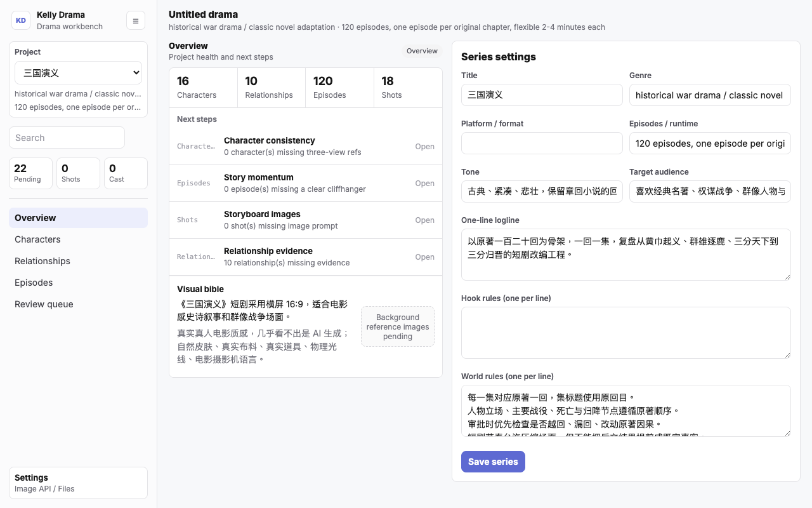Click into the One-line logline textarea
812x508 pixels.
[x=626, y=255]
